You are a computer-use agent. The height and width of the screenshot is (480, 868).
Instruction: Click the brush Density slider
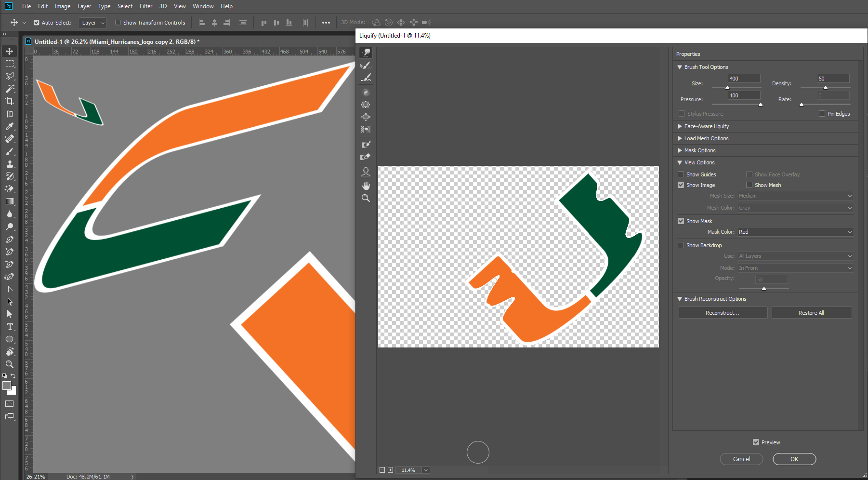click(826, 88)
